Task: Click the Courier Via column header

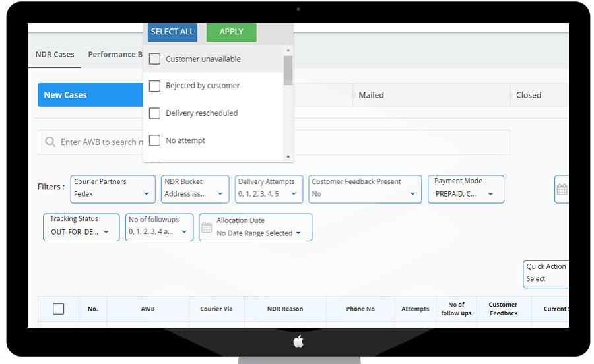Action: [216, 309]
